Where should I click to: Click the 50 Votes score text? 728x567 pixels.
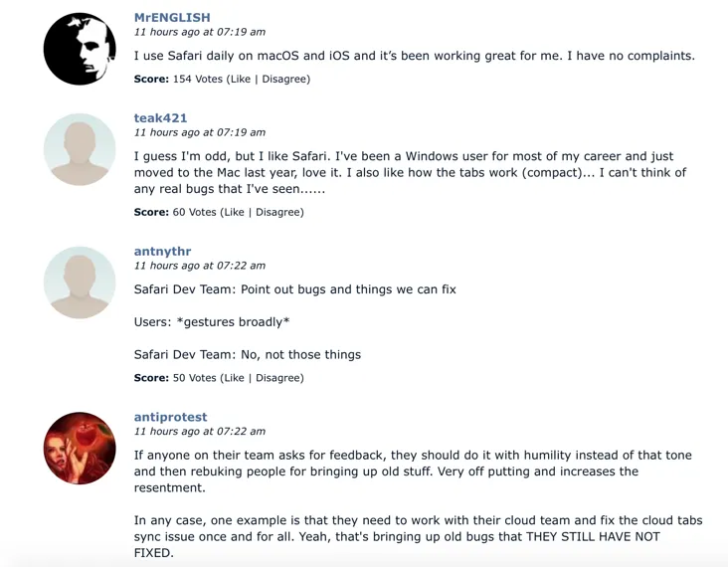[194, 378]
